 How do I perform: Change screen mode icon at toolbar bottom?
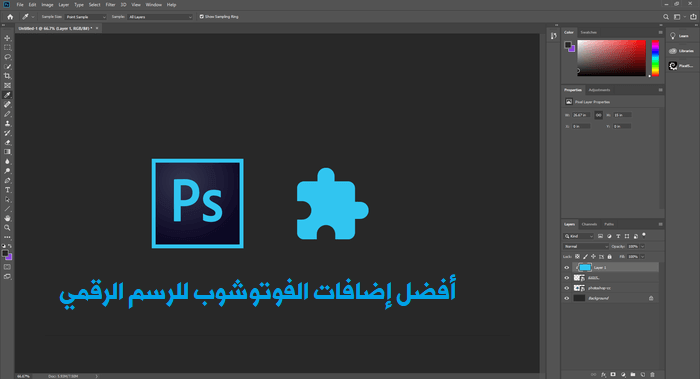[7, 277]
